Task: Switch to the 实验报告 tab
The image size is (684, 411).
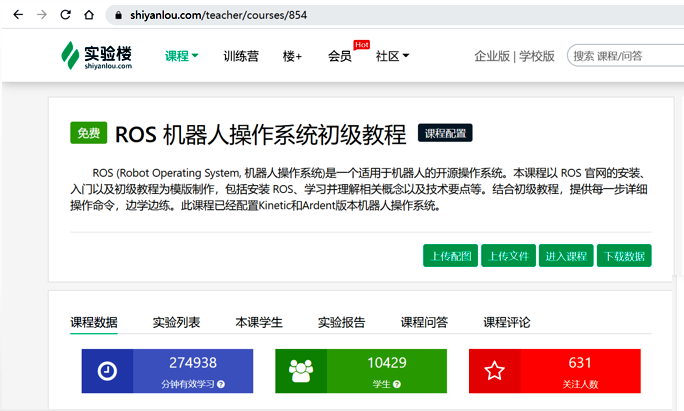Action: (342, 322)
